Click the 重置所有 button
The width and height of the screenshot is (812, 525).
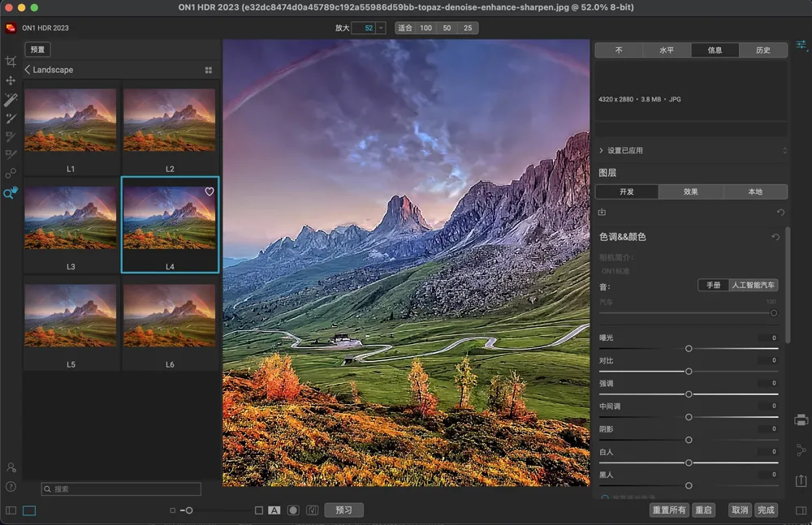[x=669, y=510]
